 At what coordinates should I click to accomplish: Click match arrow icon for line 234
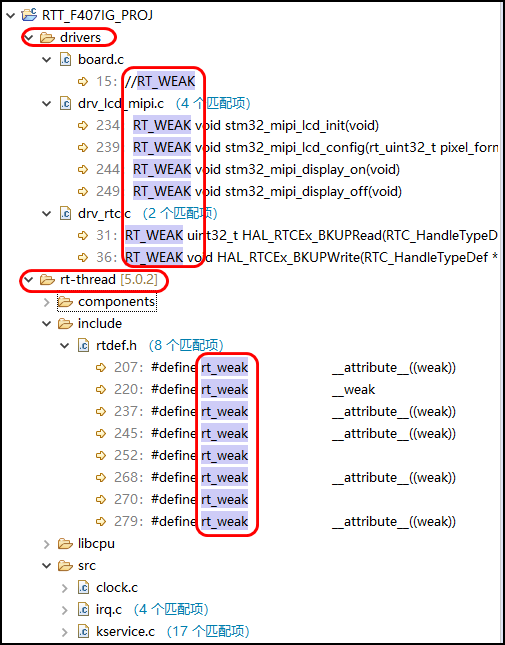coord(83,125)
